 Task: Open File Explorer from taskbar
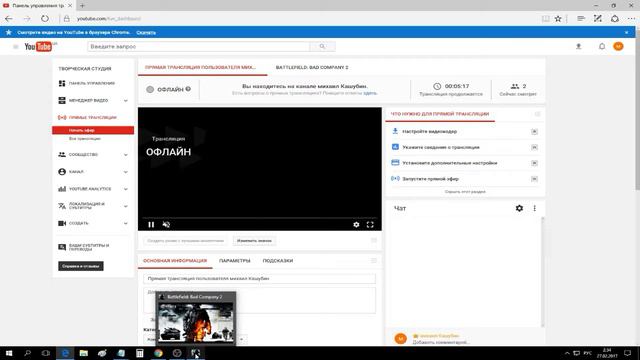pos(84,353)
